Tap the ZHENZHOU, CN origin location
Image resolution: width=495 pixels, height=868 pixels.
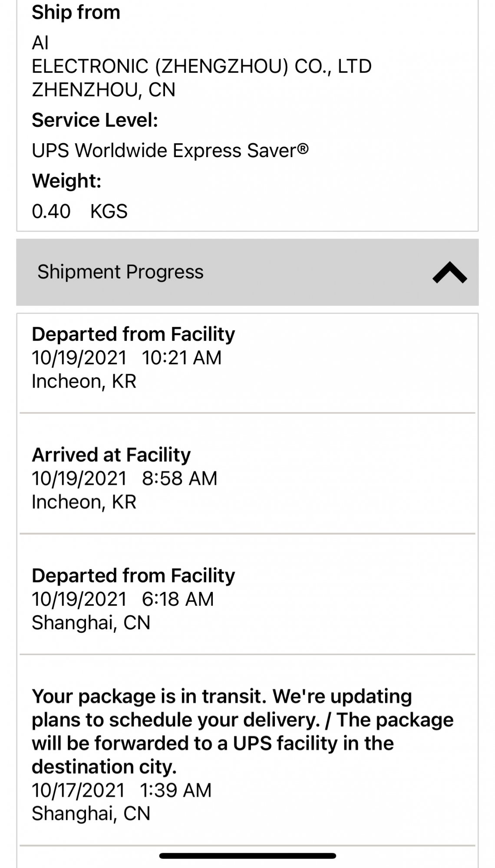pyautogui.click(x=104, y=90)
